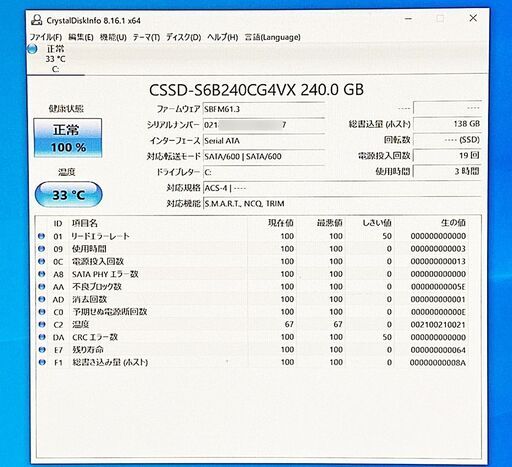Open the 言語(Language) menu
This screenshot has height=467, width=512.
[x=272, y=37]
